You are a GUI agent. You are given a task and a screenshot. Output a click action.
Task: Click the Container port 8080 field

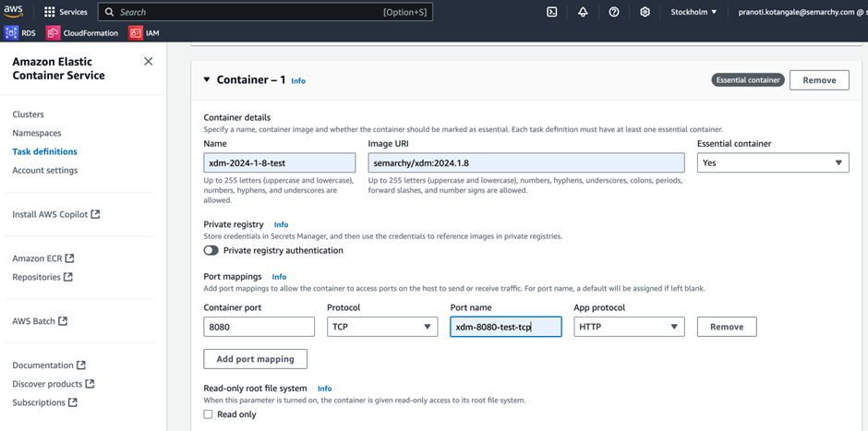click(259, 327)
